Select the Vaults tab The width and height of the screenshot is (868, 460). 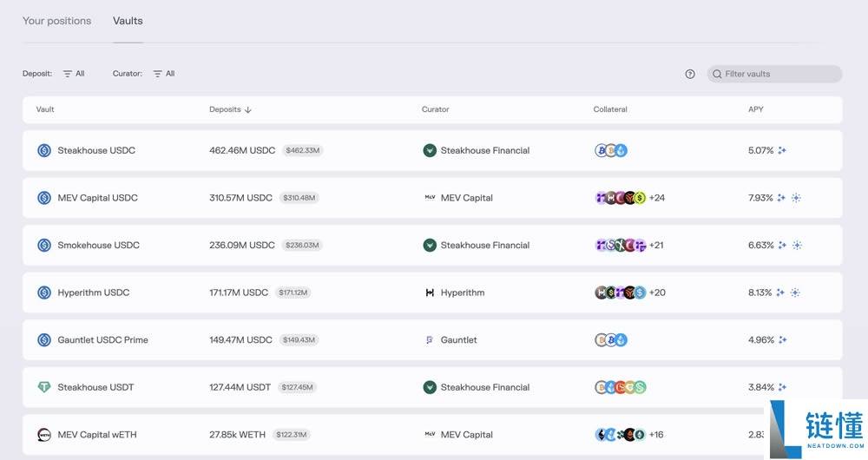128,21
